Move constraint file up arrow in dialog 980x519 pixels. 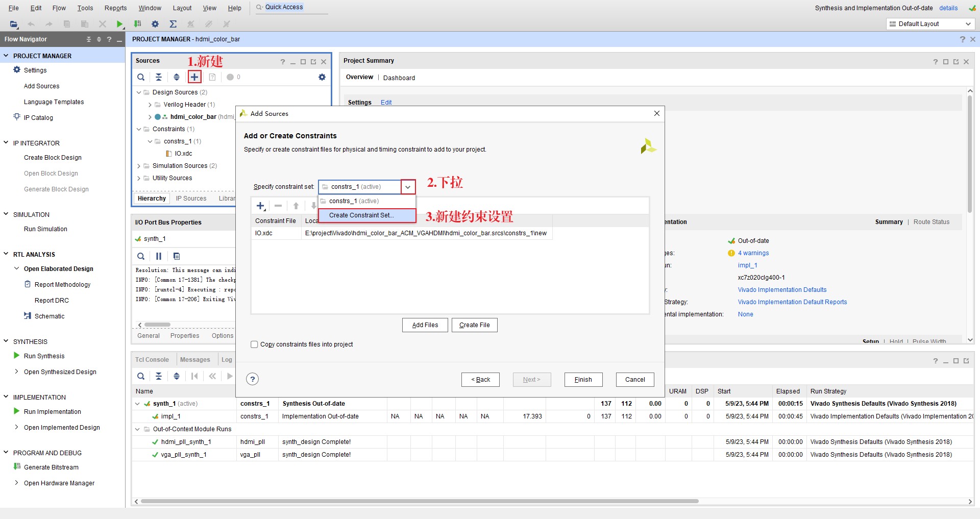click(296, 206)
